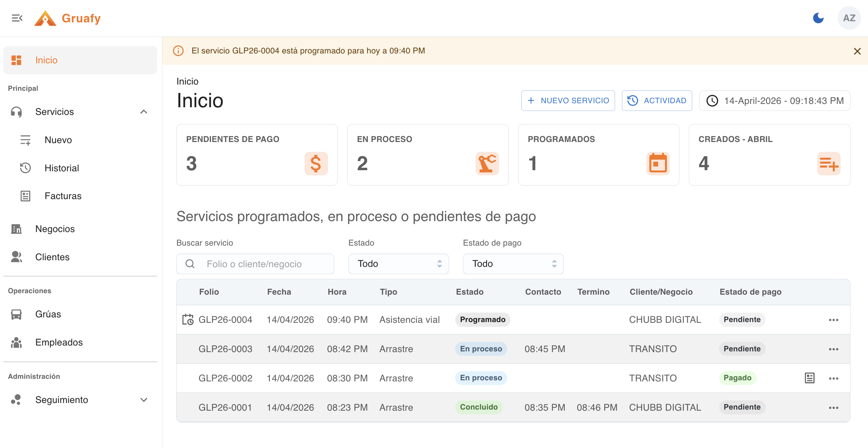Sort by the Folio column header
The width and height of the screenshot is (868, 448).
point(209,292)
